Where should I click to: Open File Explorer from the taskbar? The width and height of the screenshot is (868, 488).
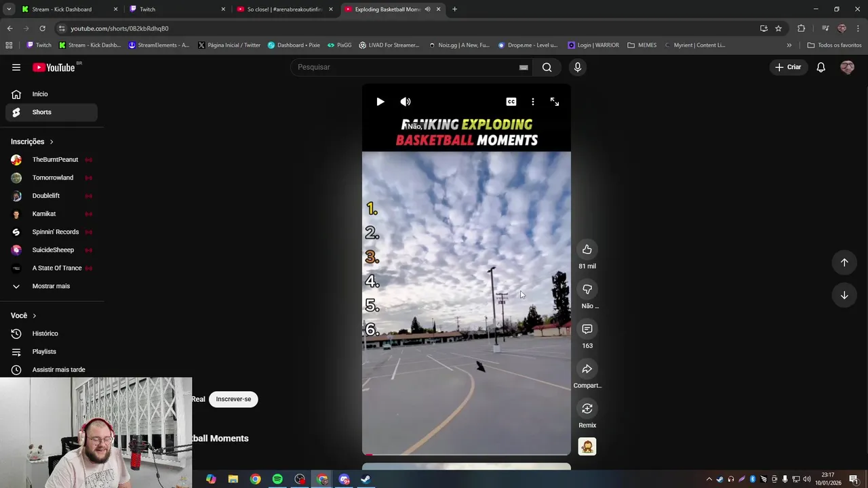pos(233,479)
